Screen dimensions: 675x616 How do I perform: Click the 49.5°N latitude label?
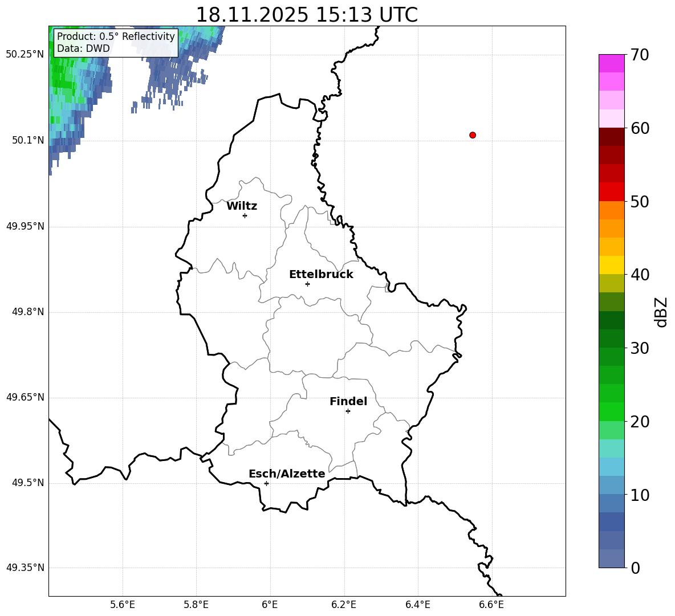click(29, 482)
